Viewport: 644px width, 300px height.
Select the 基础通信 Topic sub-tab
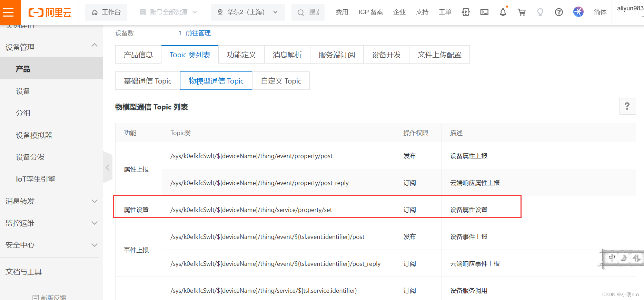[148, 81]
